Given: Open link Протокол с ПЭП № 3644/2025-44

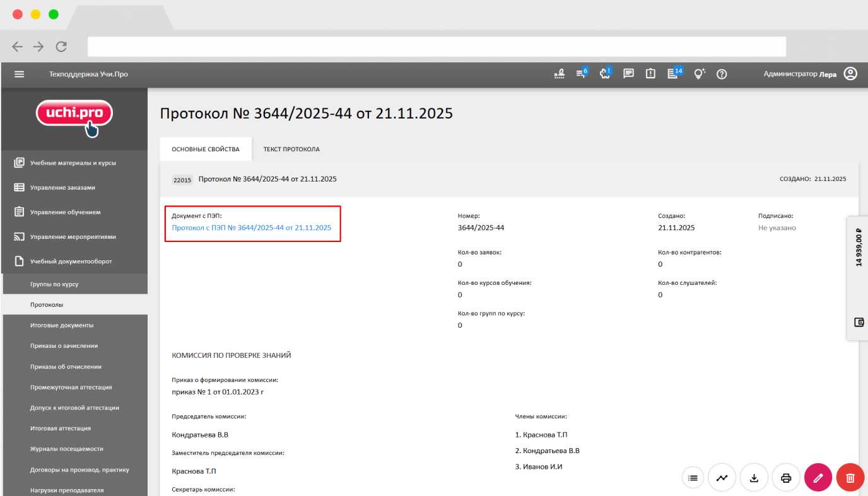Looking at the screenshot, I should pos(251,228).
